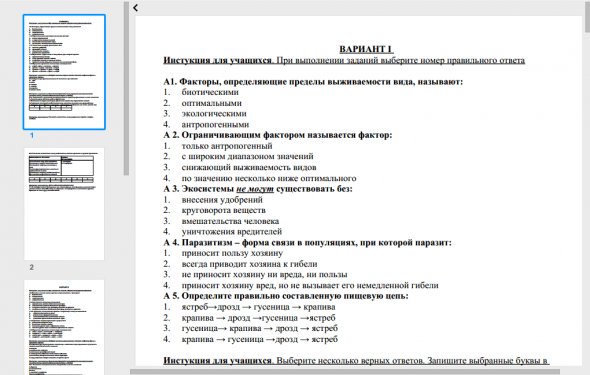Click answer 'снижающий выживаемость видов'
590x375 pixels.
tap(249, 167)
